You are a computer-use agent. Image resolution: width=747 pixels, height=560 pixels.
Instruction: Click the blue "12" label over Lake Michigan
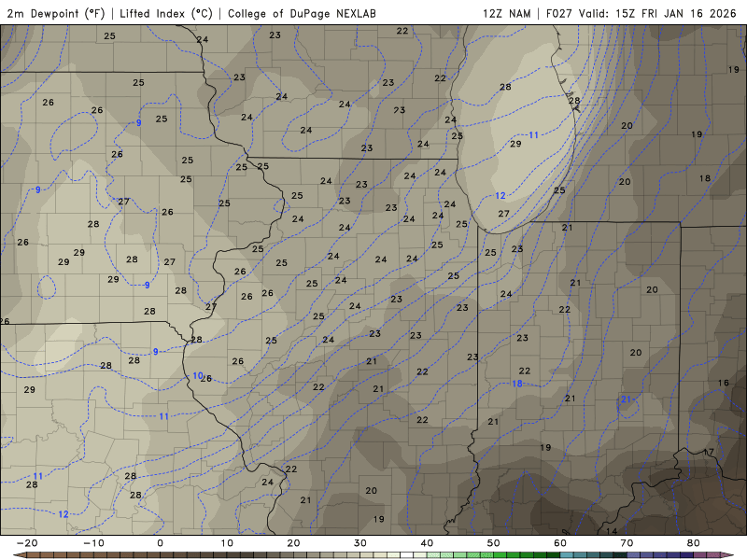point(500,196)
